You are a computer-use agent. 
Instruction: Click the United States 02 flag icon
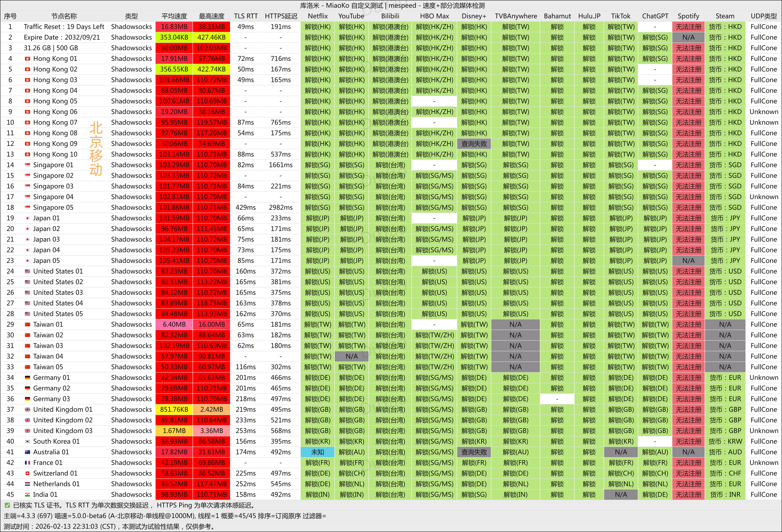click(x=28, y=282)
